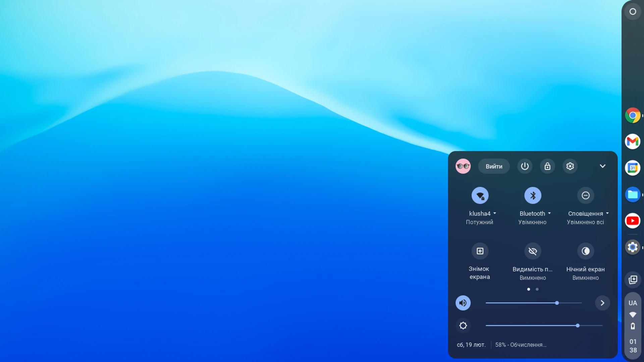Launch YouTube from the shelf
This screenshot has height=362, width=644.
pyautogui.click(x=633, y=221)
